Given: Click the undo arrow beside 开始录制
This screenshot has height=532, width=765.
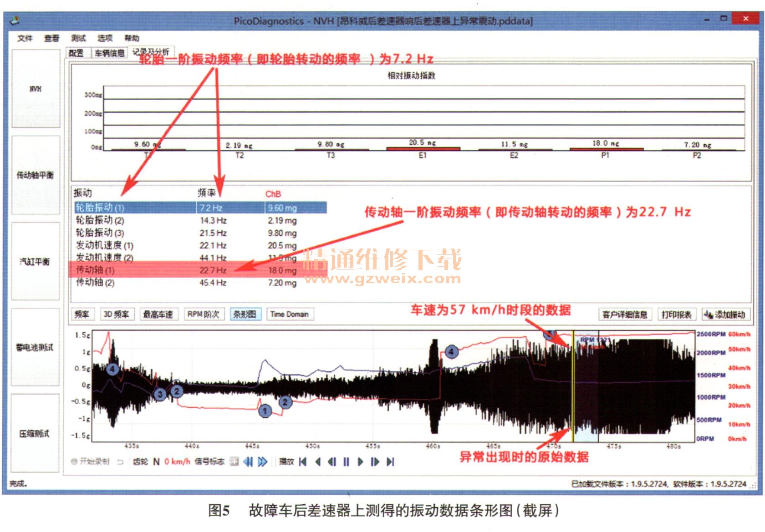Looking at the screenshot, I should coord(120,462).
